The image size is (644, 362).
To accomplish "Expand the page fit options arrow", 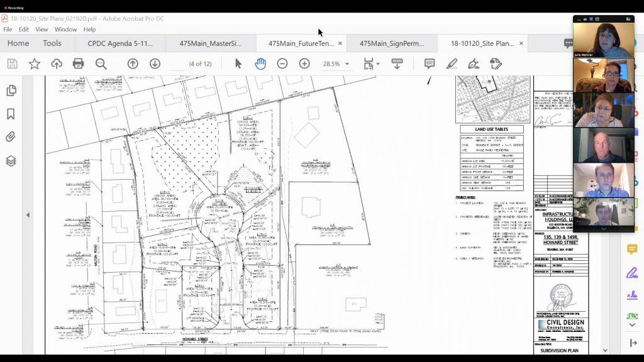I will point(378,64).
